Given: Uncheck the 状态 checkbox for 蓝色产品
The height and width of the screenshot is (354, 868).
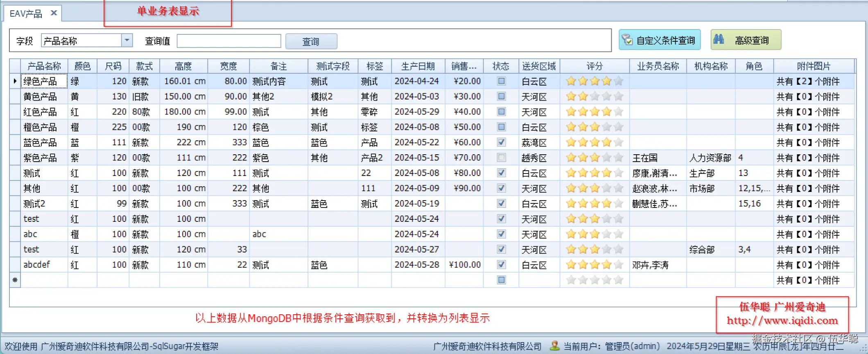Looking at the screenshot, I should click(x=501, y=142).
